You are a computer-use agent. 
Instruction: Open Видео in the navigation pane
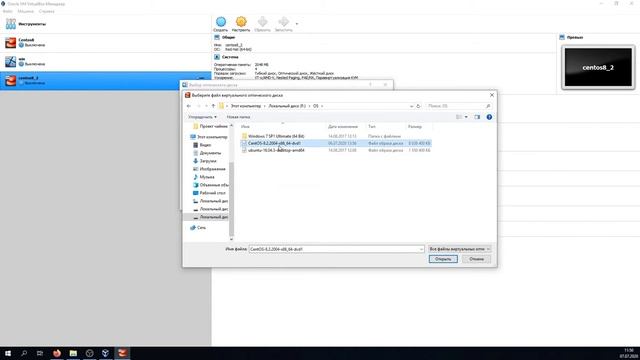click(202, 145)
